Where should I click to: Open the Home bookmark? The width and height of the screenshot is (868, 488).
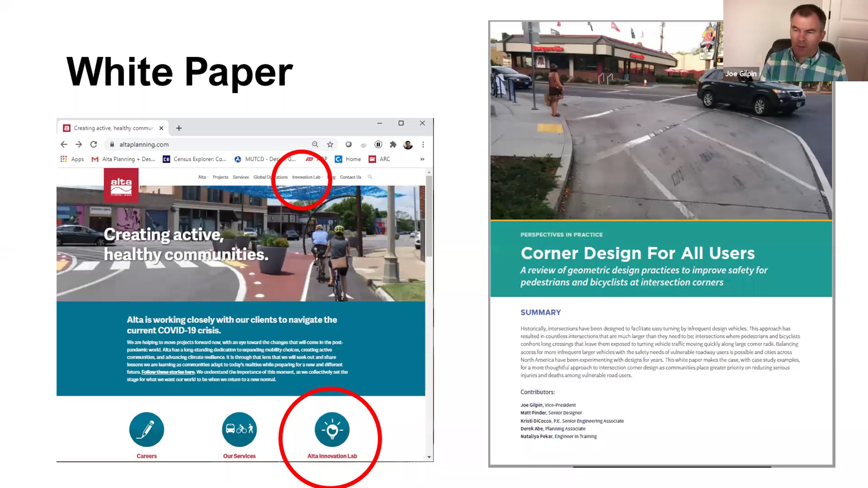348,159
